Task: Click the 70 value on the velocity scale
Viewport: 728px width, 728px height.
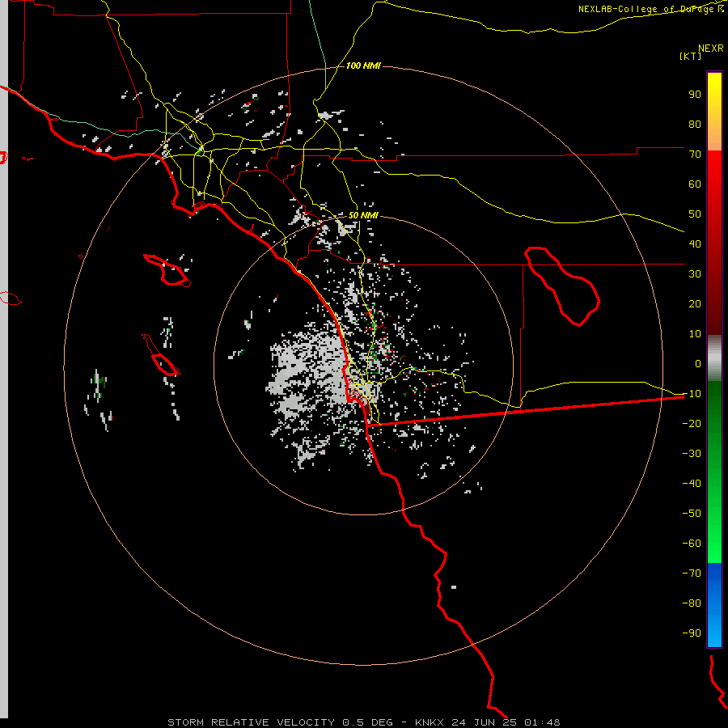Action: 695,154
